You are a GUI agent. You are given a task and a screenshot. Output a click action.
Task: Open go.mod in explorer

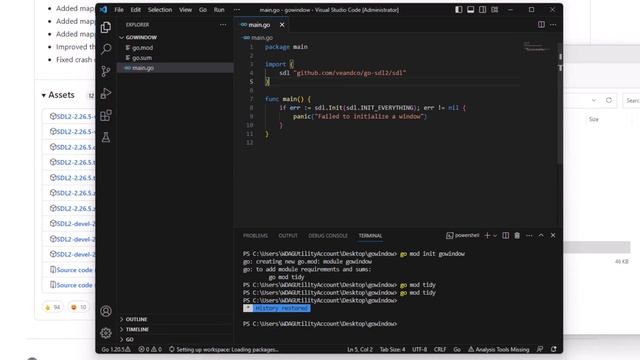pyautogui.click(x=142, y=47)
